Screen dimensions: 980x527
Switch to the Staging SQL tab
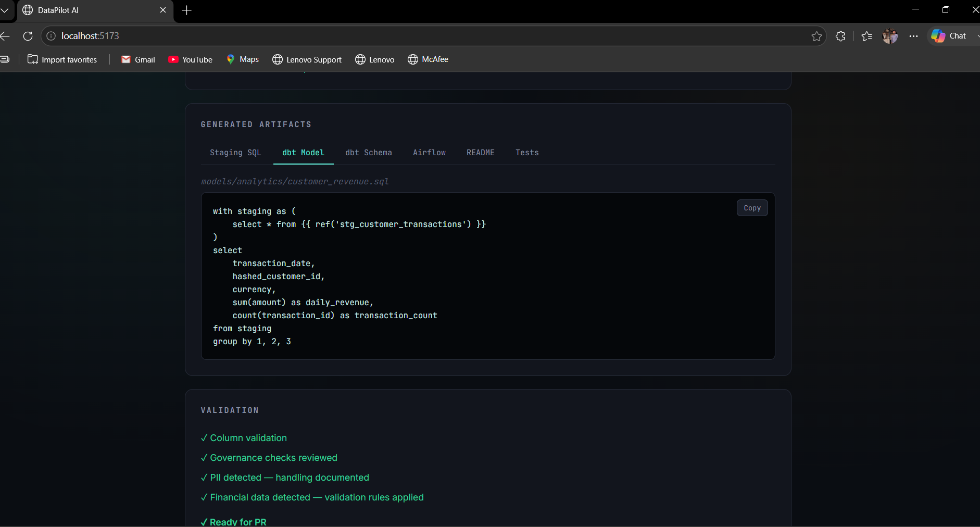tap(235, 153)
